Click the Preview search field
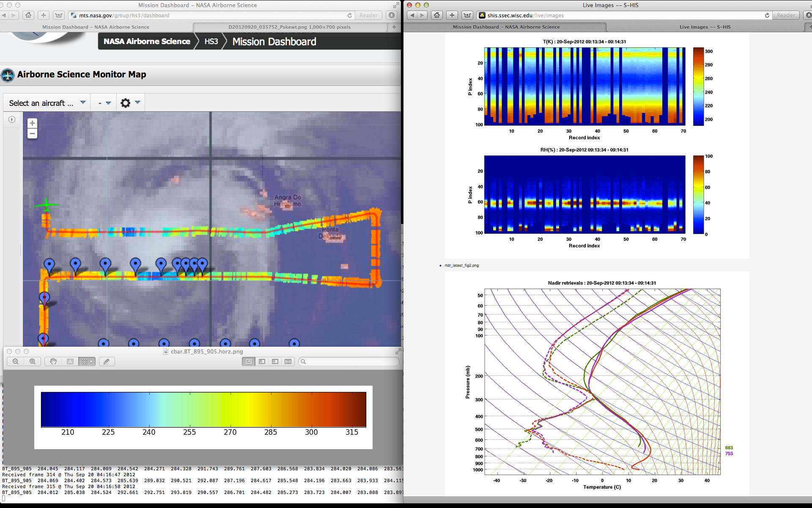The height and width of the screenshot is (508, 812). 350,362
